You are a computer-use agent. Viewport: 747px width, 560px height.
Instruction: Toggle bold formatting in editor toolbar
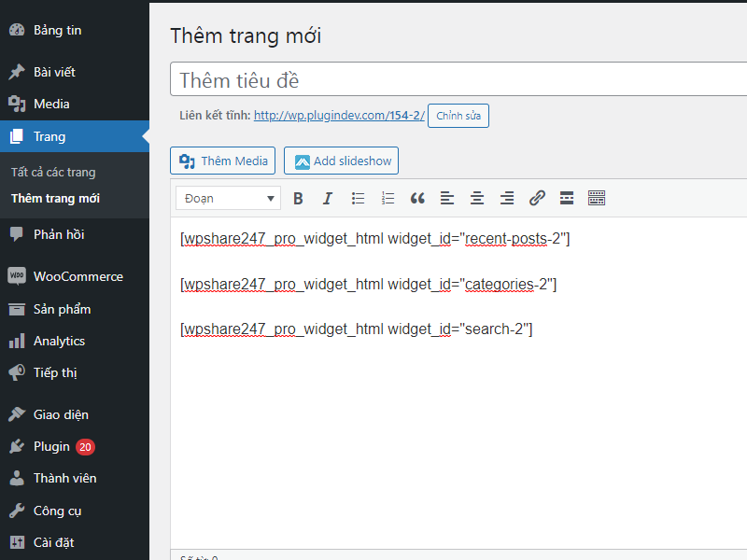(x=298, y=198)
